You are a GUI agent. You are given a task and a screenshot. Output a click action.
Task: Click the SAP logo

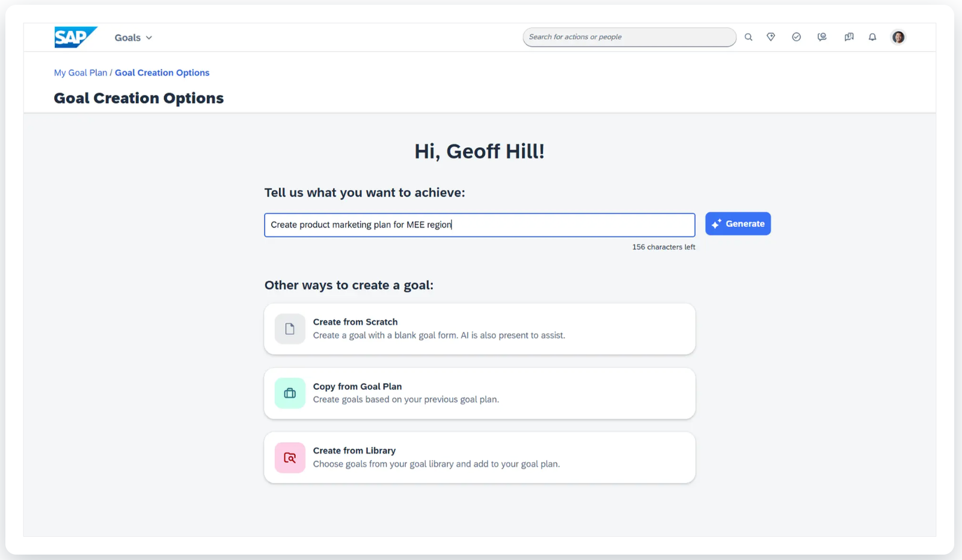[75, 37]
